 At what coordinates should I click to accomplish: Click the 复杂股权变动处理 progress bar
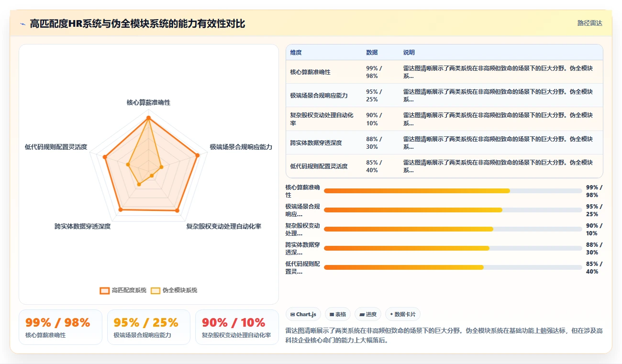tap(453, 229)
